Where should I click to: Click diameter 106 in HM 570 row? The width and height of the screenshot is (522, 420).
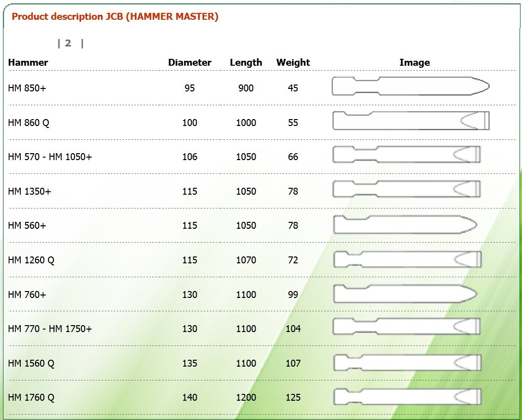(190, 157)
